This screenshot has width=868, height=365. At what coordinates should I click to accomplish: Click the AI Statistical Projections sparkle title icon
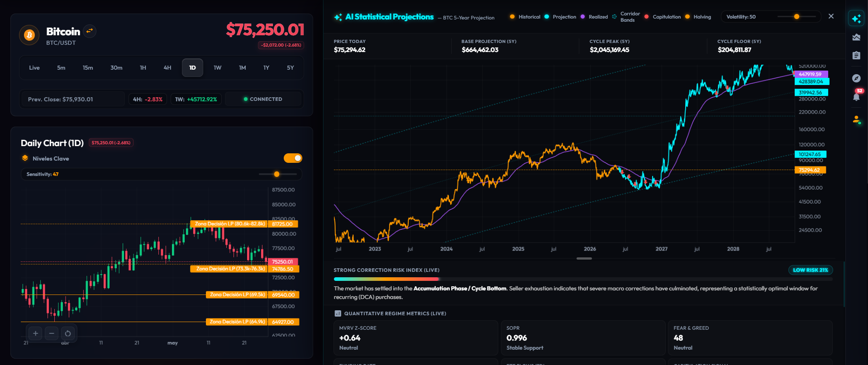point(338,17)
